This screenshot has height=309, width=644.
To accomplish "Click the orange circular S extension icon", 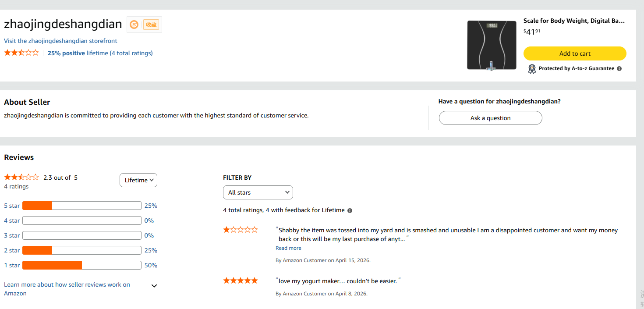I will coord(134,25).
